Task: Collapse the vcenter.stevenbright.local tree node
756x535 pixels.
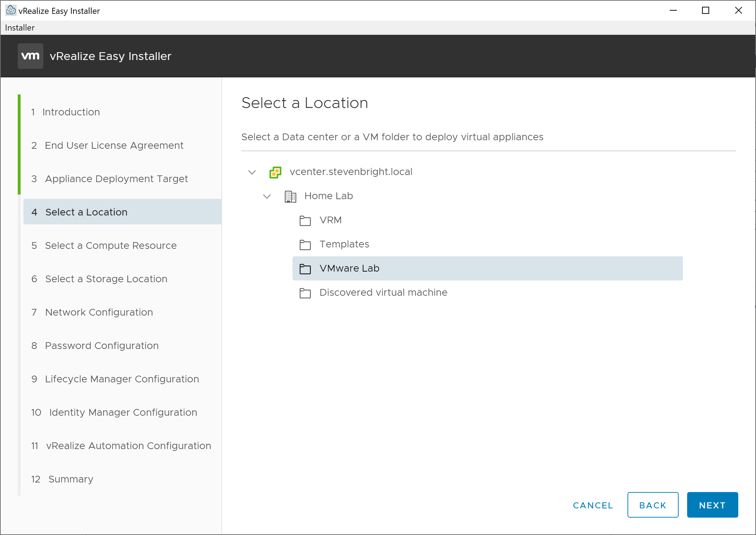Action: 252,173
